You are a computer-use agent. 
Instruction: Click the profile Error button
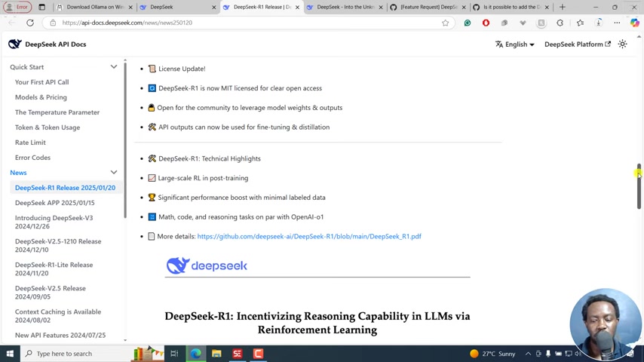(x=17, y=7)
